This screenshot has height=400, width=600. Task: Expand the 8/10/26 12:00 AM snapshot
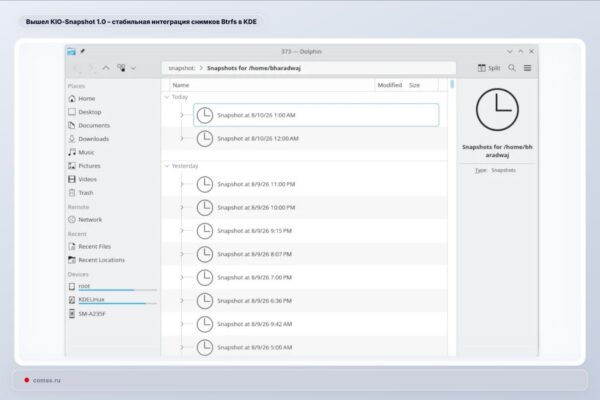(182, 139)
